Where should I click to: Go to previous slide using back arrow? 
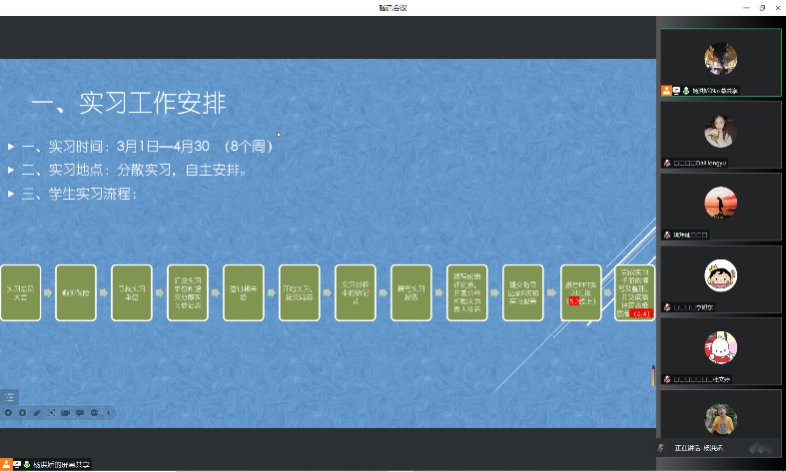pyautogui.click(x=8, y=412)
